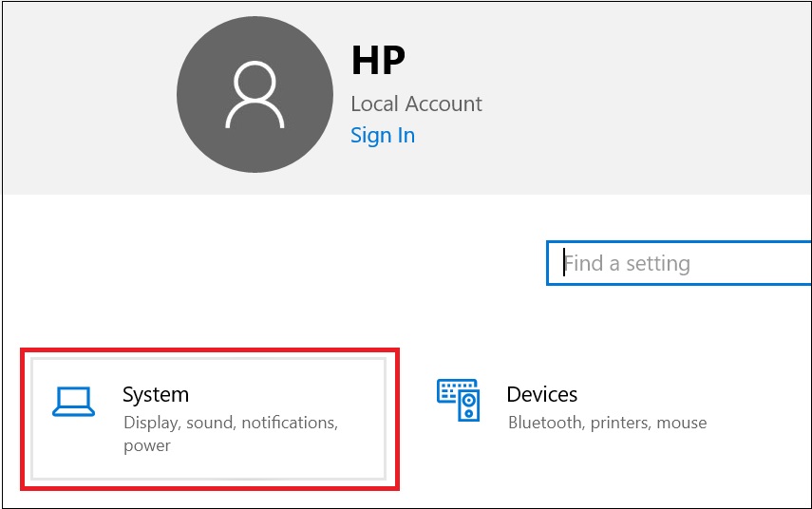Open the Devices settings heading
The image size is (812, 509).
tap(541, 394)
